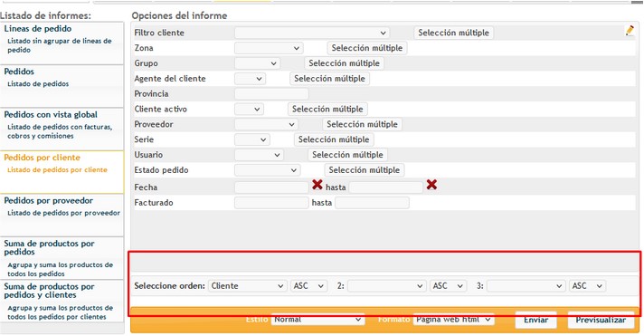Screen dimensions: 644x336
Task: Open the Proveedor dropdown
Action: pyautogui.click(x=266, y=124)
